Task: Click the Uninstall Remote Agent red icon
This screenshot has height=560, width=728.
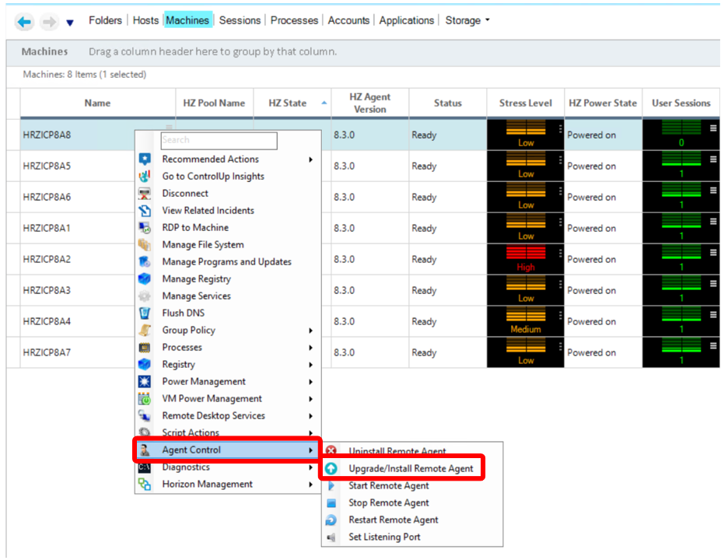Action: pyautogui.click(x=331, y=451)
